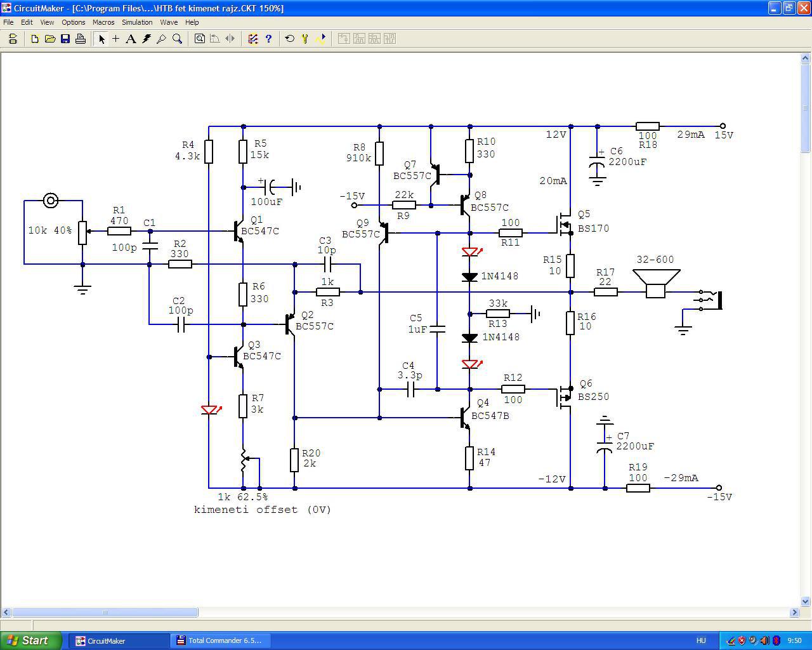Run the analog simulation icon
Screen dimensions: 812x650
pos(320,39)
